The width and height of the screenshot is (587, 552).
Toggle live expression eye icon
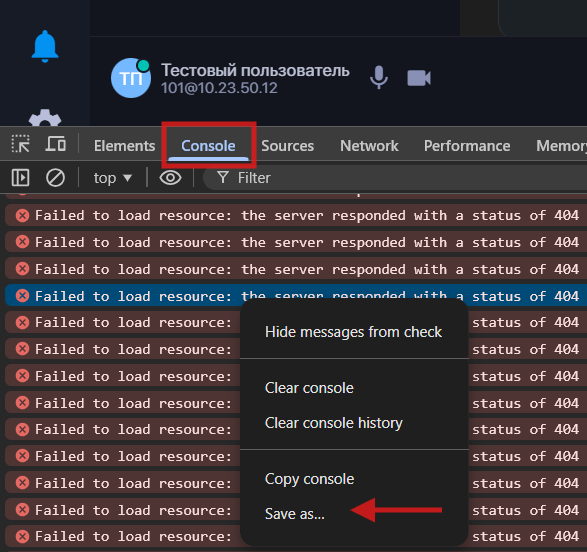pyautogui.click(x=170, y=177)
